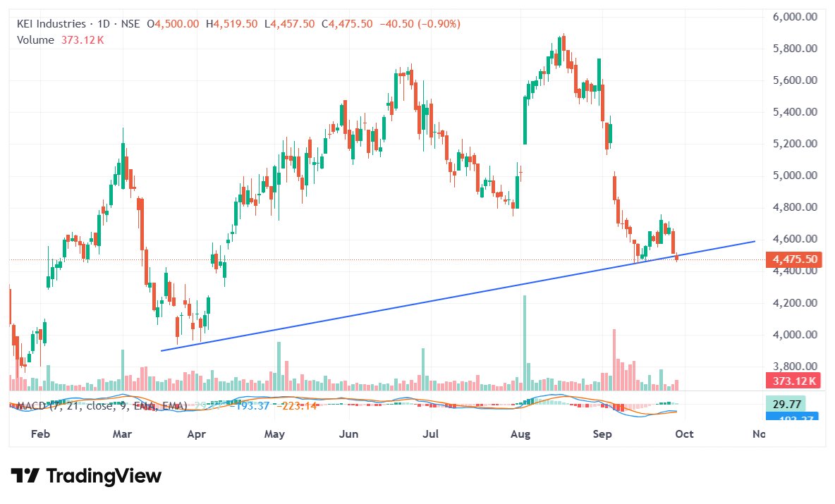Click the low value L4,457.50
The width and height of the screenshot is (835, 504).
click(x=290, y=24)
